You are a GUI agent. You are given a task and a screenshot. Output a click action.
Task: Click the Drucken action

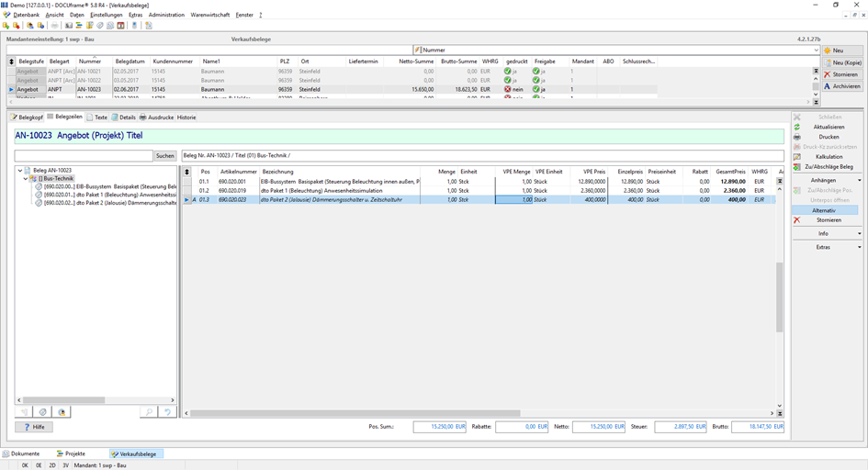[829, 137]
